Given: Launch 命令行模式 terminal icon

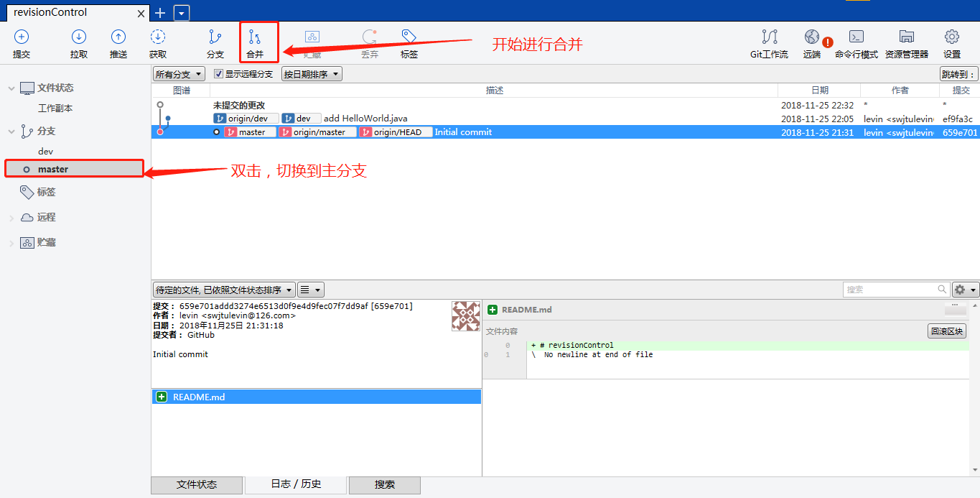Looking at the screenshot, I should (857, 37).
